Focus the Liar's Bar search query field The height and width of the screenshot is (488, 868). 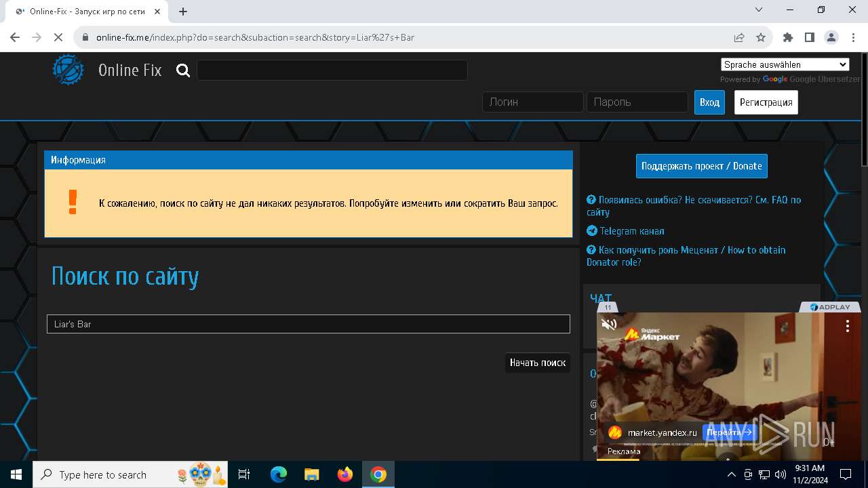click(309, 324)
